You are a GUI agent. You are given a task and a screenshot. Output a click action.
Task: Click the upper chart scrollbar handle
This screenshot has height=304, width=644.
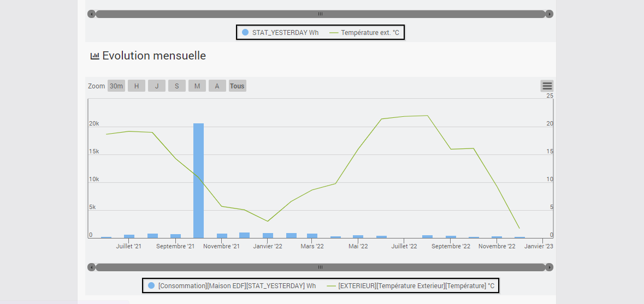pos(320,14)
